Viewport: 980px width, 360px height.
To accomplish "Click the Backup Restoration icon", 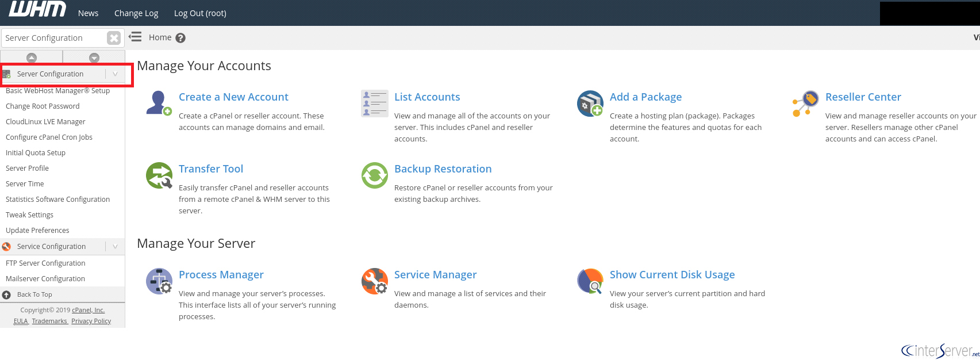I will coord(375,175).
